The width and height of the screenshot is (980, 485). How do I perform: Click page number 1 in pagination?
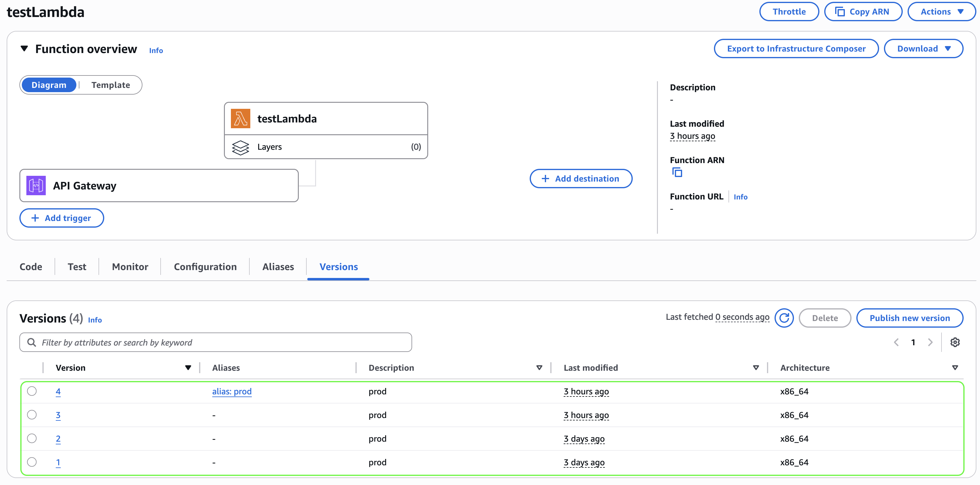(913, 342)
